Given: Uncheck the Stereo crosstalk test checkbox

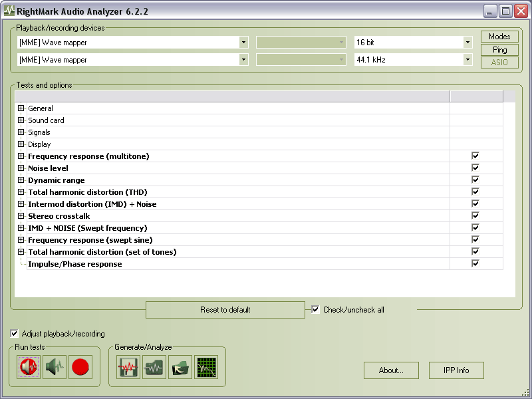Looking at the screenshot, I should click(x=475, y=215).
